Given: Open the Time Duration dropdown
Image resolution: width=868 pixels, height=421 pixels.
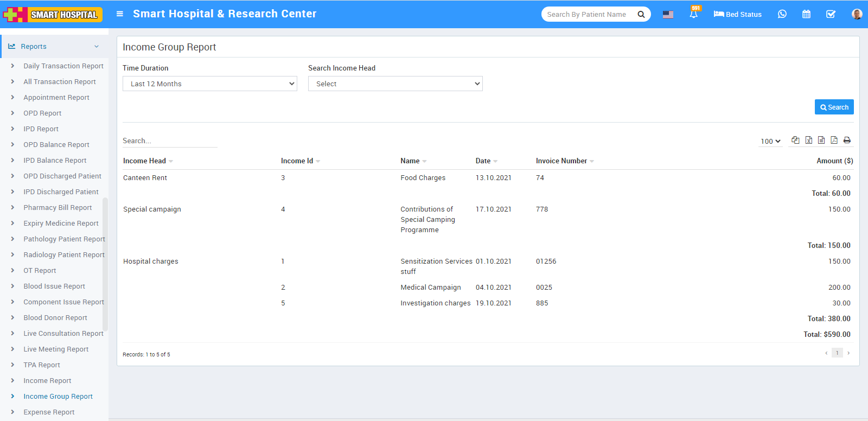Looking at the screenshot, I should (209, 84).
